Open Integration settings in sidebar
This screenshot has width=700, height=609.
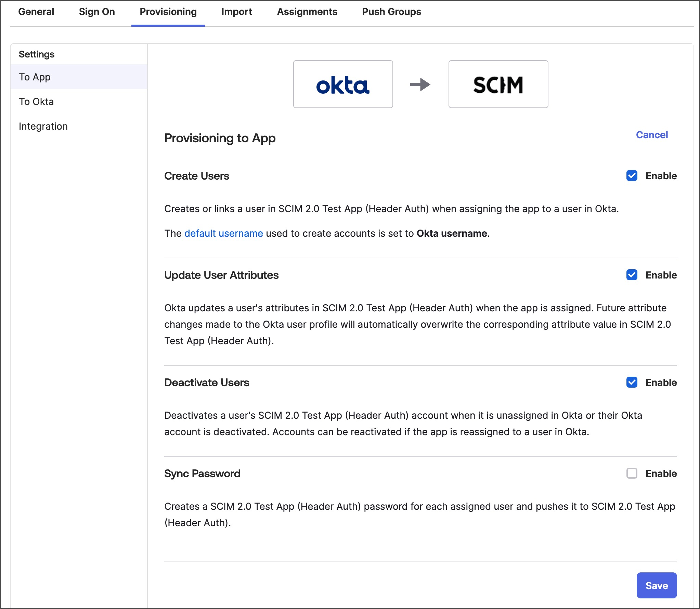[43, 126]
